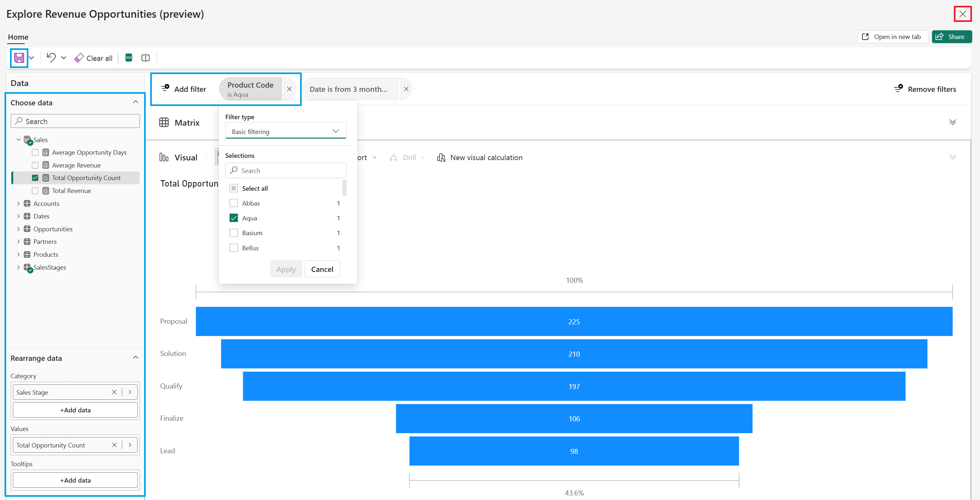Click the Undo arrow icon
Screen dimensions: 980x500
[x=51, y=58]
